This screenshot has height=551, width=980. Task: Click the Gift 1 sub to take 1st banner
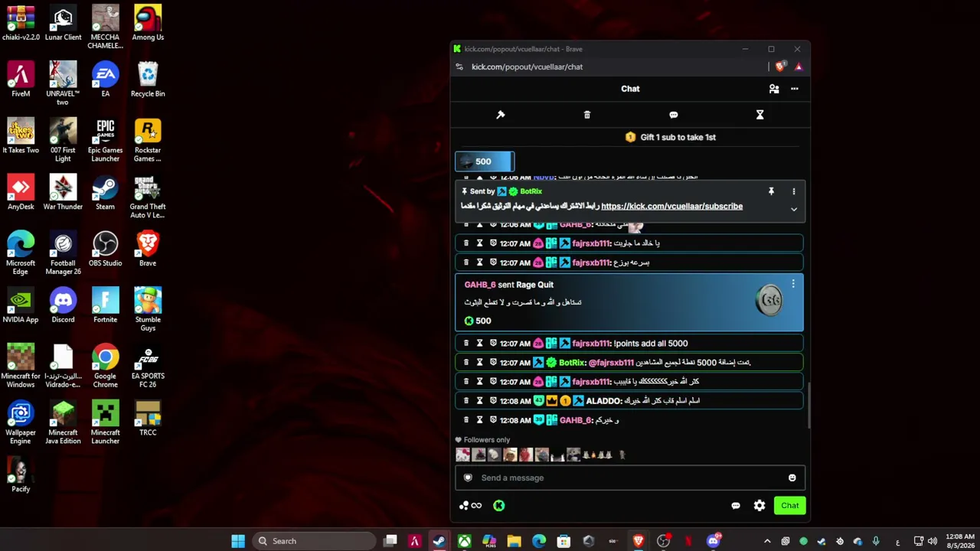pyautogui.click(x=671, y=137)
